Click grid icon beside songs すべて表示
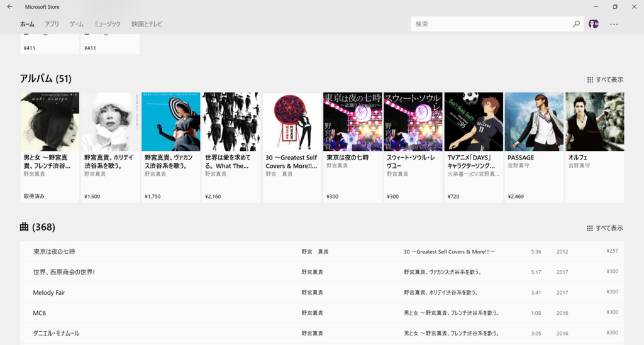The image size is (644, 345). [x=590, y=228]
